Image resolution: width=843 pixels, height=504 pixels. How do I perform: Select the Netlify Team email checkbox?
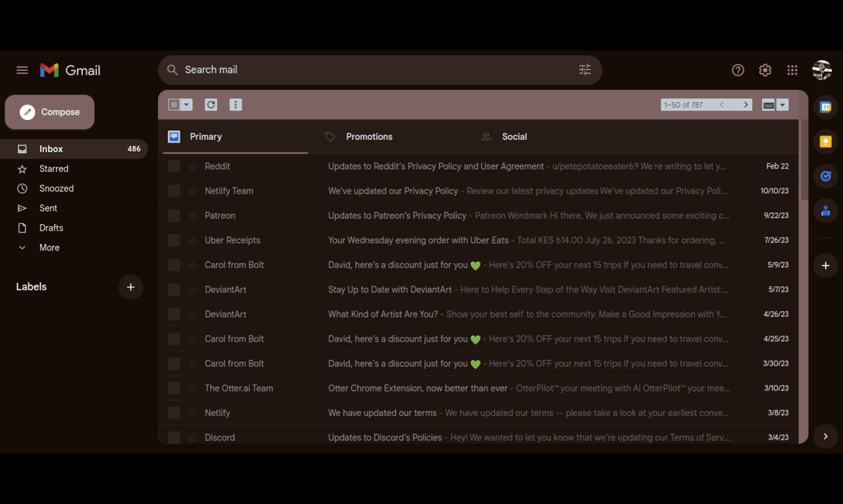[174, 191]
